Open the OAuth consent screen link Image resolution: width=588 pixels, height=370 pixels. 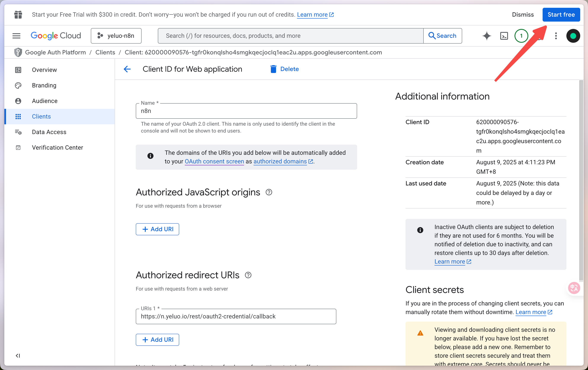point(214,161)
